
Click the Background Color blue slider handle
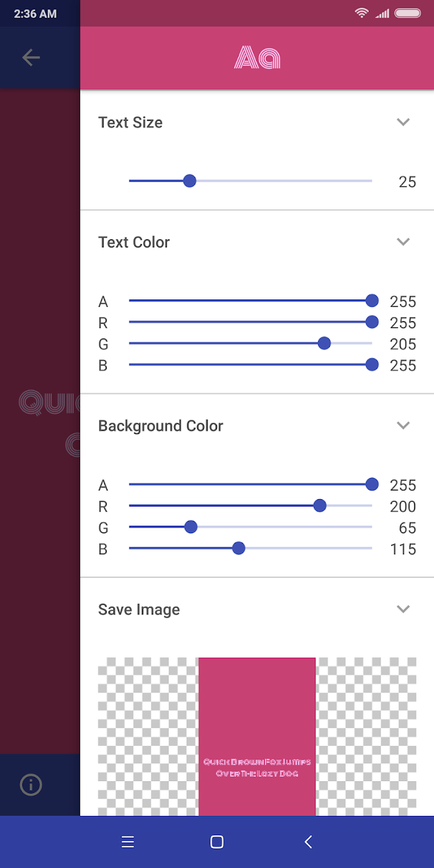coord(239,548)
